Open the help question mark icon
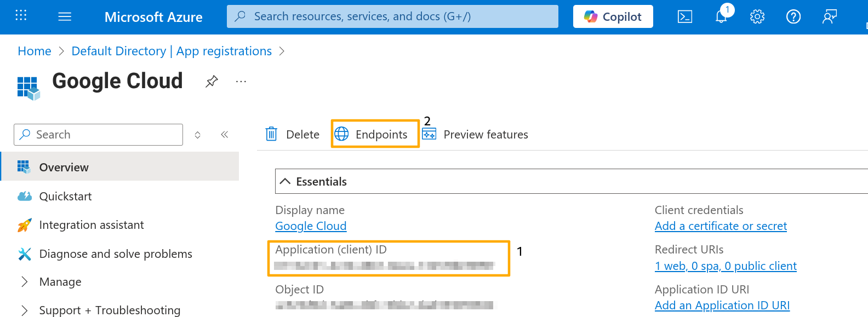Image resolution: width=868 pixels, height=317 pixels. coord(793,16)
